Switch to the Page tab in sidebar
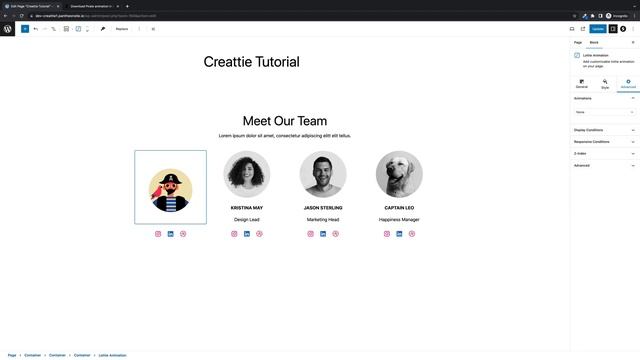Image resolution: width=640 pixels, height=360 pixels. 578,42
